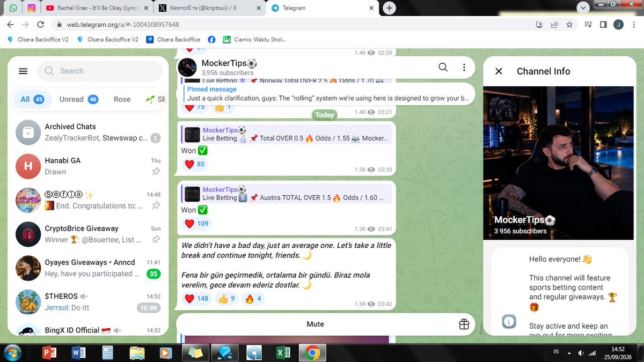Image resolution: width=644 pixels, height=362 pixels.
Task: Open Word from the taskbar
Action: coord(79,353)
